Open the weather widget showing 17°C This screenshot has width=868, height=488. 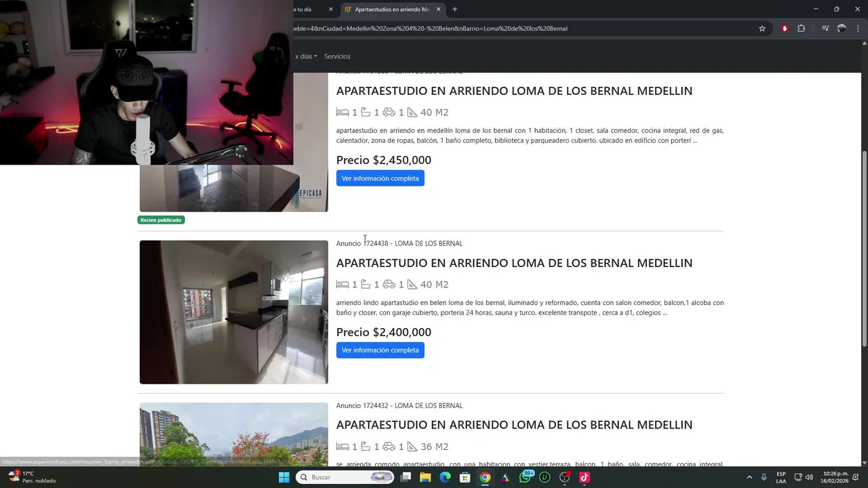pos(33,477)
